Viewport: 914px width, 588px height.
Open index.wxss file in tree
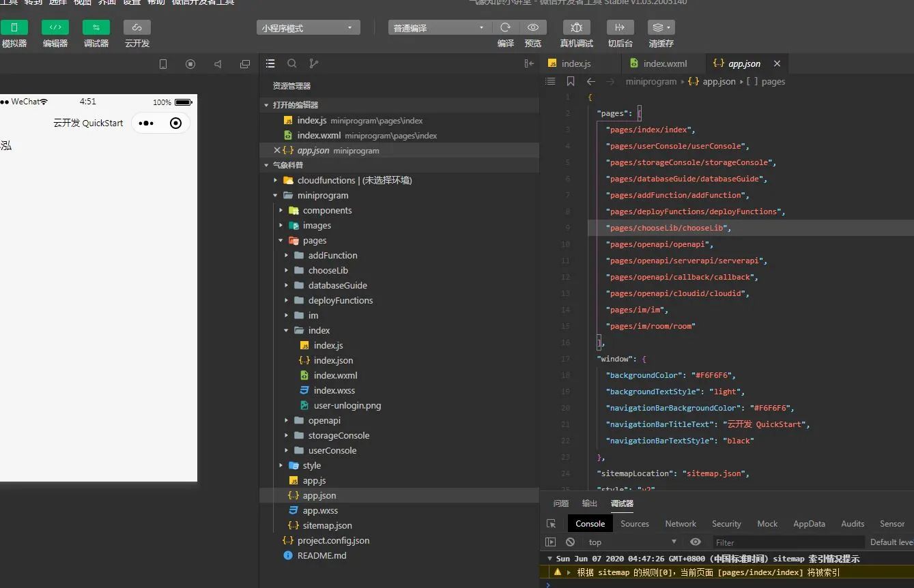(334, 390)
